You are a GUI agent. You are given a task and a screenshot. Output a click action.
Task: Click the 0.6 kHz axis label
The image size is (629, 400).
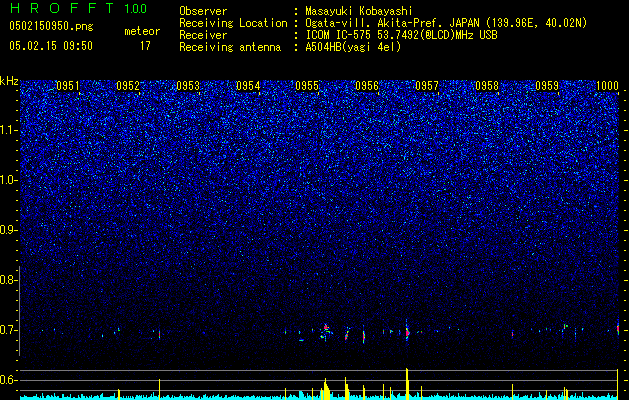(x=8, y=380)
